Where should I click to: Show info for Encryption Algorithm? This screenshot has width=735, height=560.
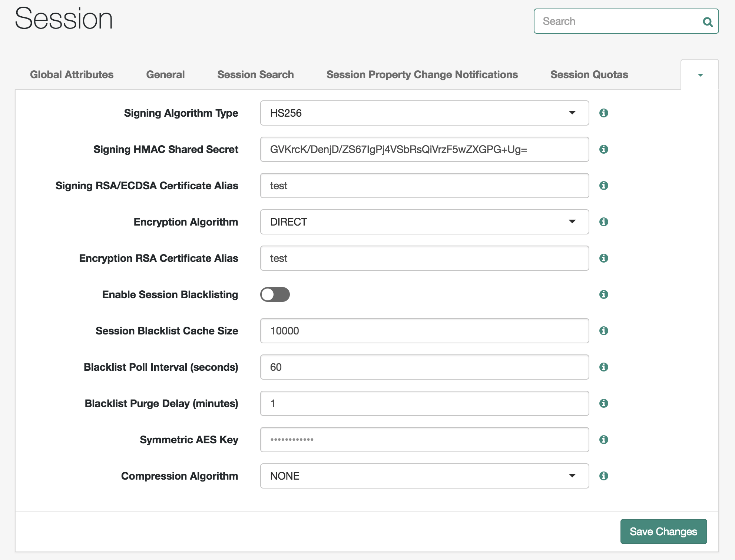pyautogui.click(x=604, y=222)
